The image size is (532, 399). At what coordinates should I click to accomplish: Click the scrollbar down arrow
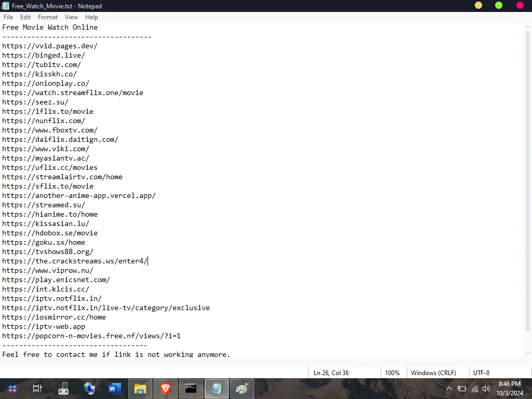tap(528, 353)
